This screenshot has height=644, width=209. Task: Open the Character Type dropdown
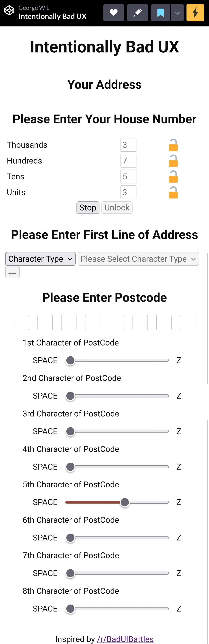pos(40,259)
